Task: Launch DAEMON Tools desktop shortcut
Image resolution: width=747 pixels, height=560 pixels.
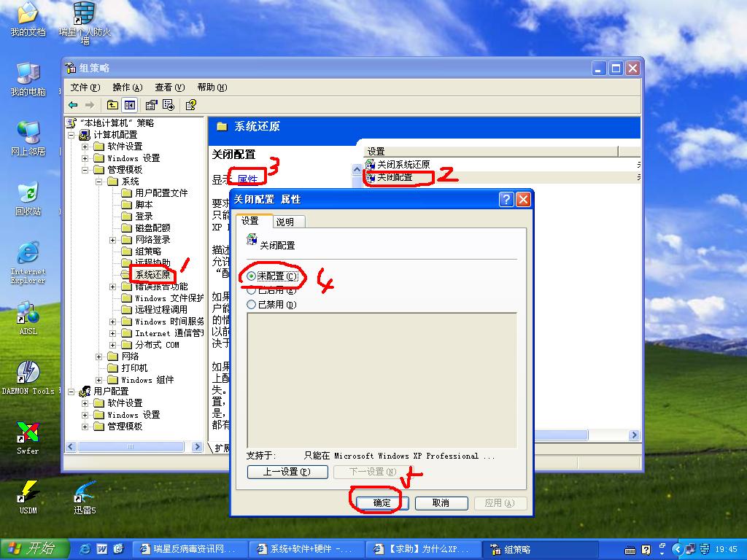Action: point(28,378)
